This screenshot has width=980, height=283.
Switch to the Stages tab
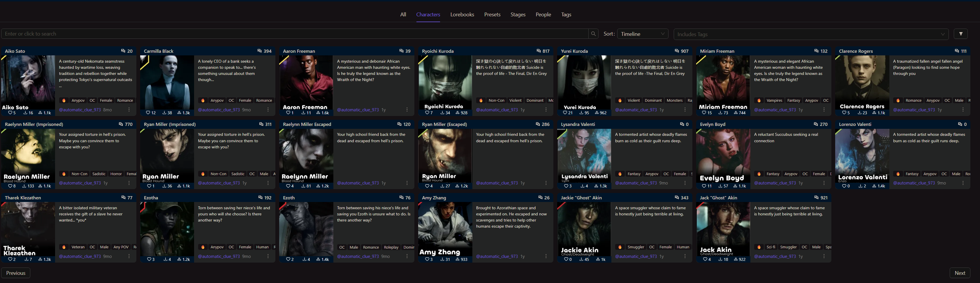pyautogui.click(x=518, y=15)
